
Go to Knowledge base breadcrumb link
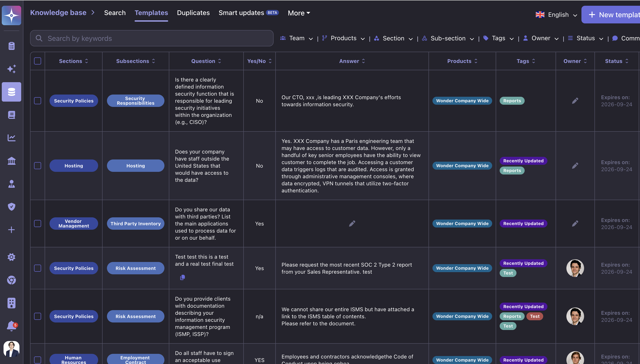click(x=58, y=13)
